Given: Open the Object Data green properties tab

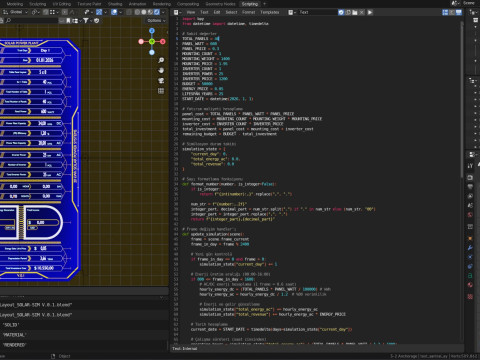Looking at the screenshot, I should click(x=470, y=276).
